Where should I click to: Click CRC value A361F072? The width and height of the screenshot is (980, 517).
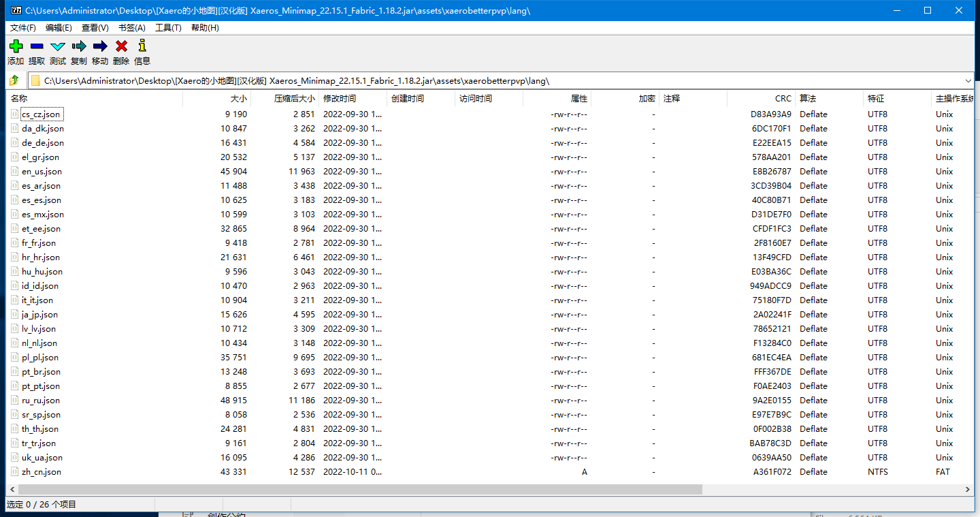[x=772, y=472]
